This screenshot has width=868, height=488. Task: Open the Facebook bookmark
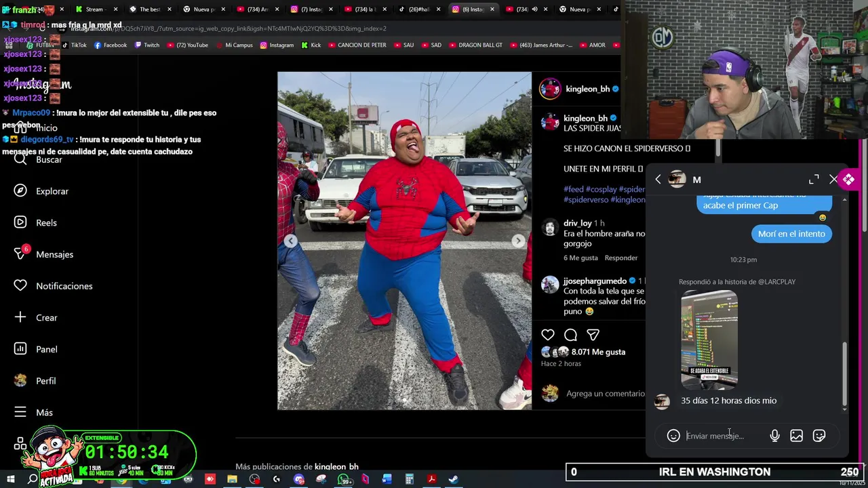click(x=111, y=45)
